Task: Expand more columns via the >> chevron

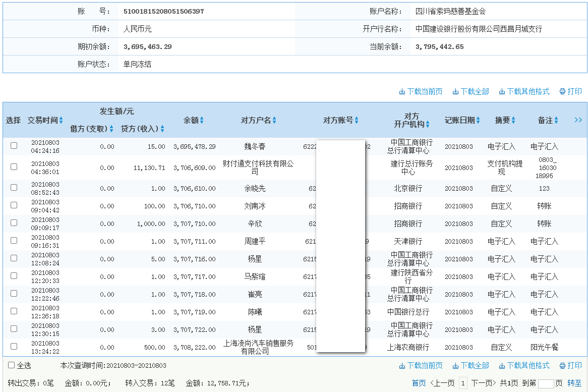Action: [578, 120]
